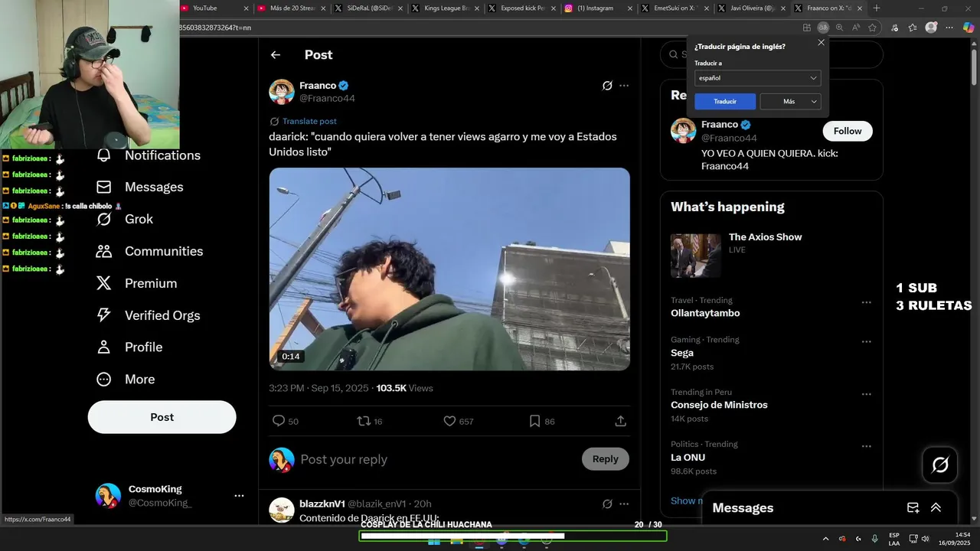Open the Más dropdown button
Screen dimensions: 980x551
tap(790, 102)
